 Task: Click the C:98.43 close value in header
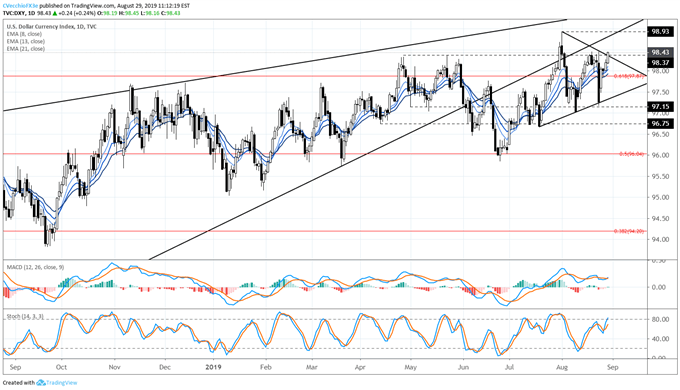pos(170,13)
